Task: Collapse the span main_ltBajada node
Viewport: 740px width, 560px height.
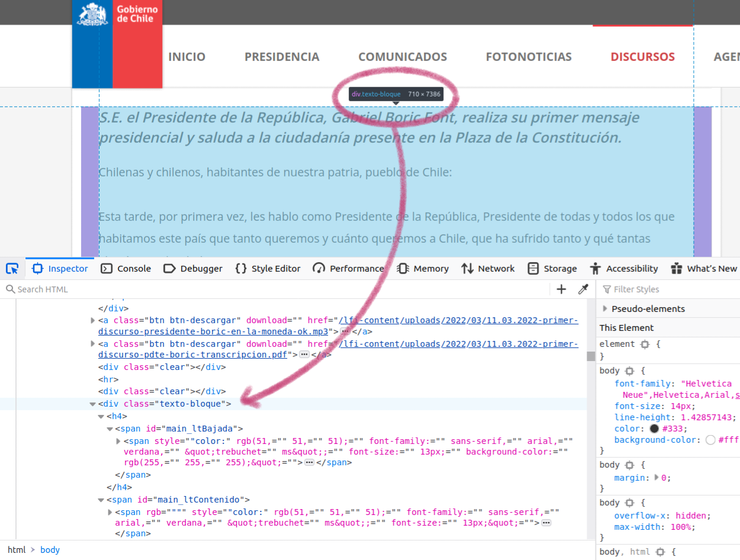Action: 110,429
